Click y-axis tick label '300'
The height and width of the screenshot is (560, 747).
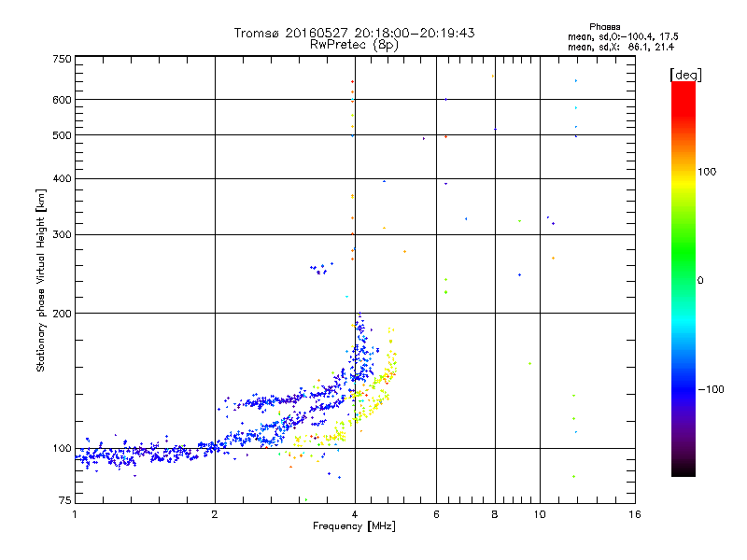(x=62, y=235)
